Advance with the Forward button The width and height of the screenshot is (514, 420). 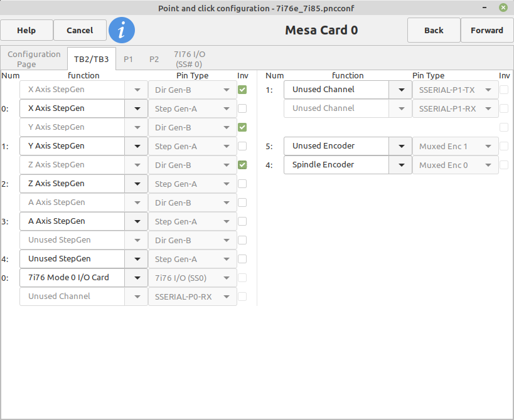point(487,30)
